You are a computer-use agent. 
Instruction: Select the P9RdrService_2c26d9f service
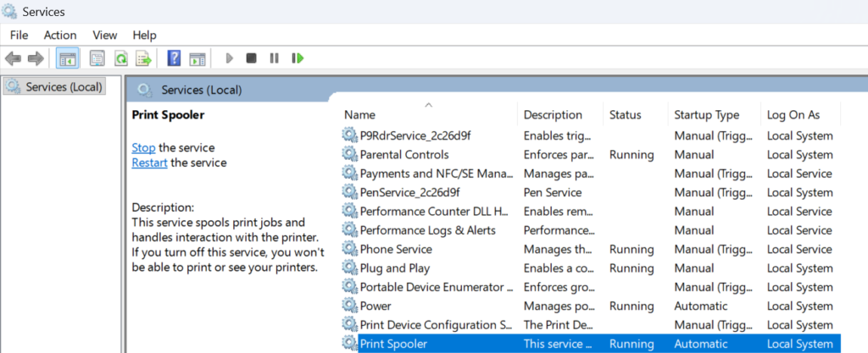415,135
